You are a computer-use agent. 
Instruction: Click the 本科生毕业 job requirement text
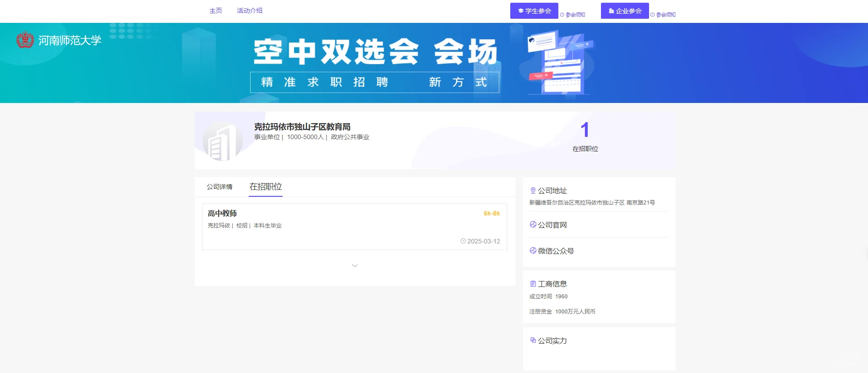click(267, 226)
